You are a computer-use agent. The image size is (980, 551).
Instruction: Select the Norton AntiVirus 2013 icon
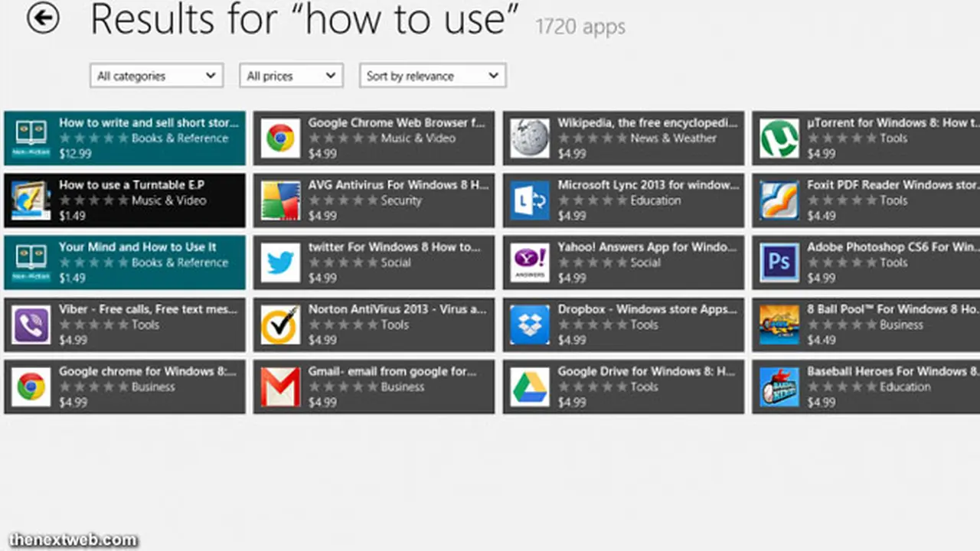pyautogui.click(x=280, y=324)
